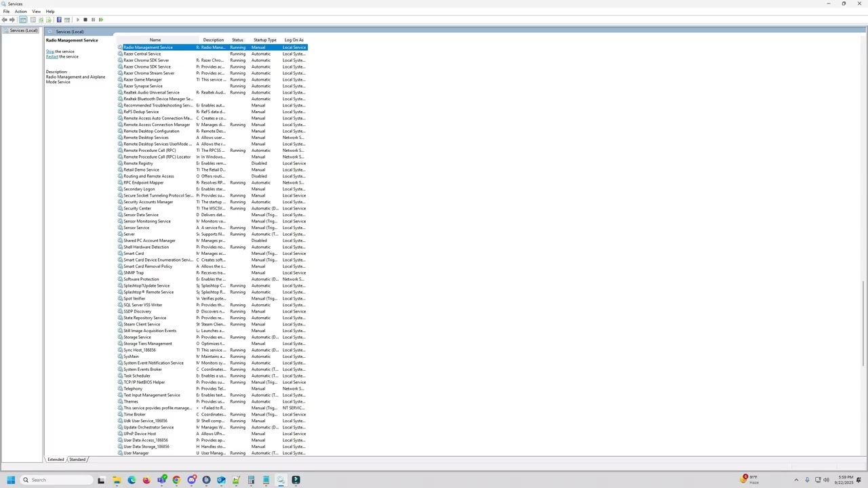
Task: Click the Pause Service icon
Action: tap(93, 20)
